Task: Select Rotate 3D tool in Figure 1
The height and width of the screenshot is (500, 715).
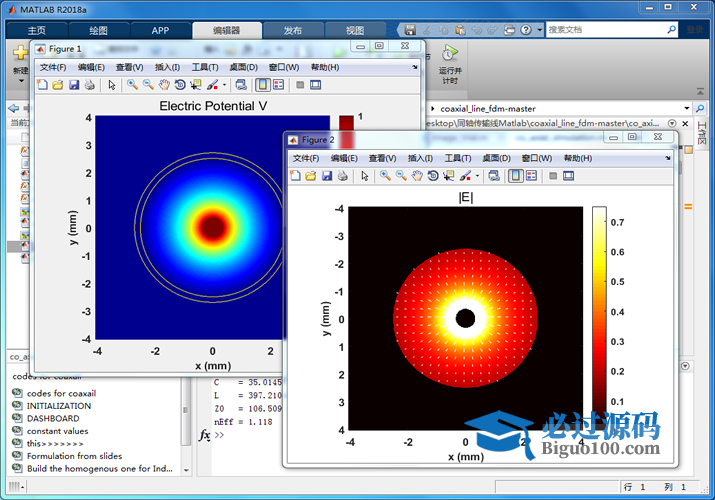Action: point(180,85)
